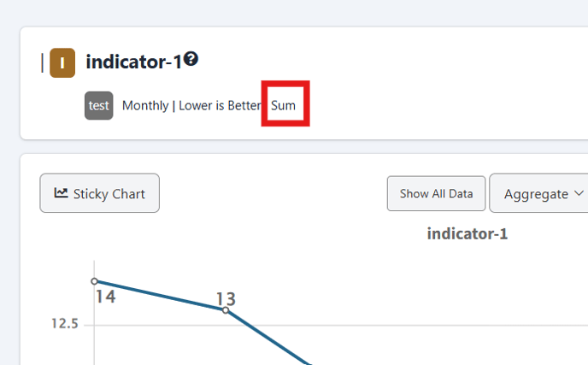Click the "Lower is Better" text
The width and height of the screenshot is (588, 365).
pyautogui.click(x=220, y=105)
